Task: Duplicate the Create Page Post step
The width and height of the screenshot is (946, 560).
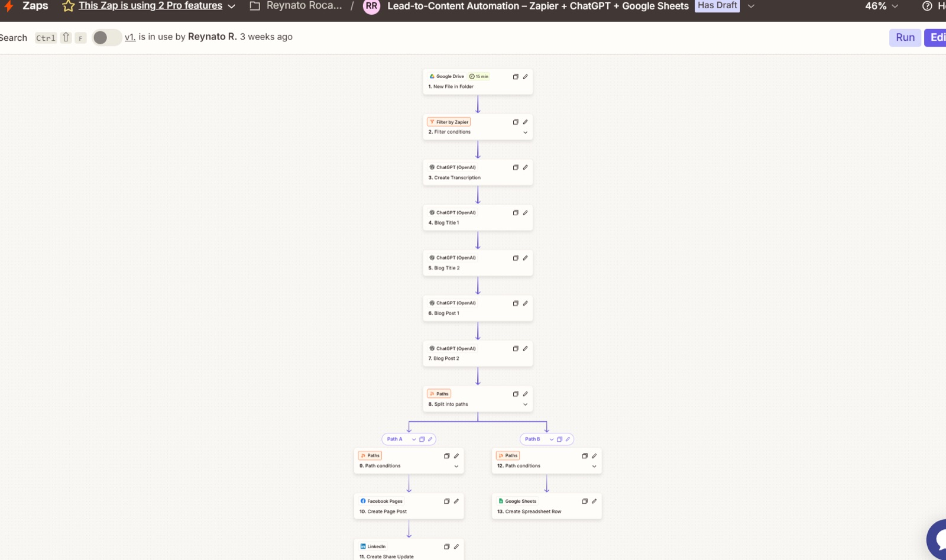Action: tap(447, 501)
